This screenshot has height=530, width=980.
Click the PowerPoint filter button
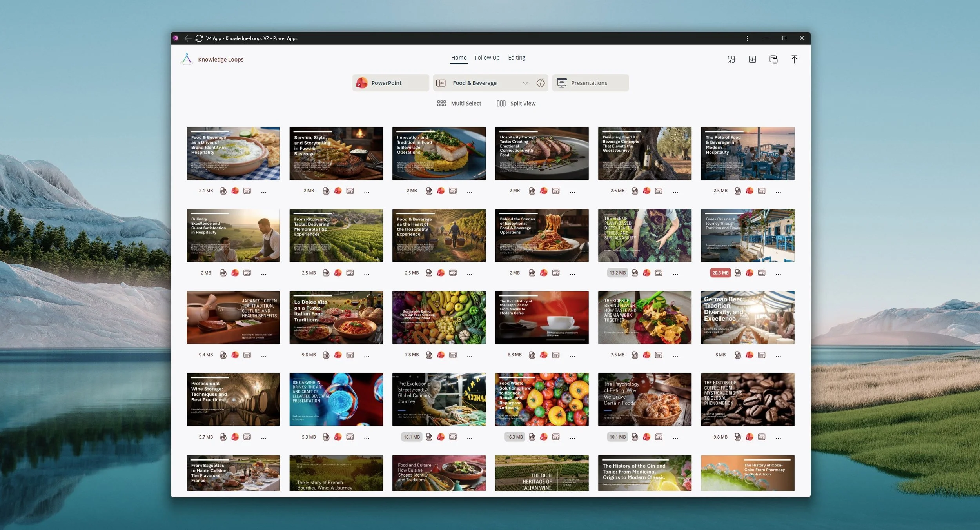390,83
